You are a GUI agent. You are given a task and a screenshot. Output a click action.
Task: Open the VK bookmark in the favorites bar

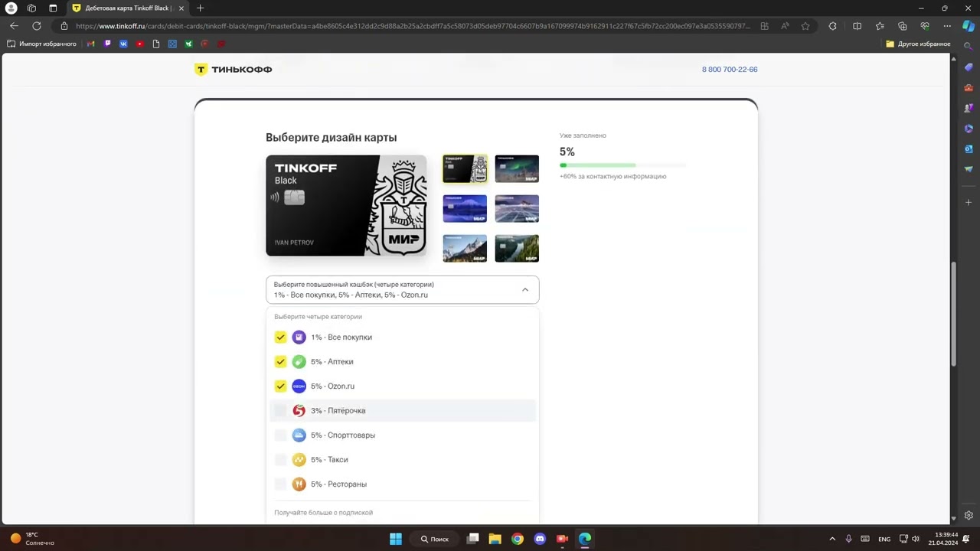pyautogui.click(x=123, y=44)
